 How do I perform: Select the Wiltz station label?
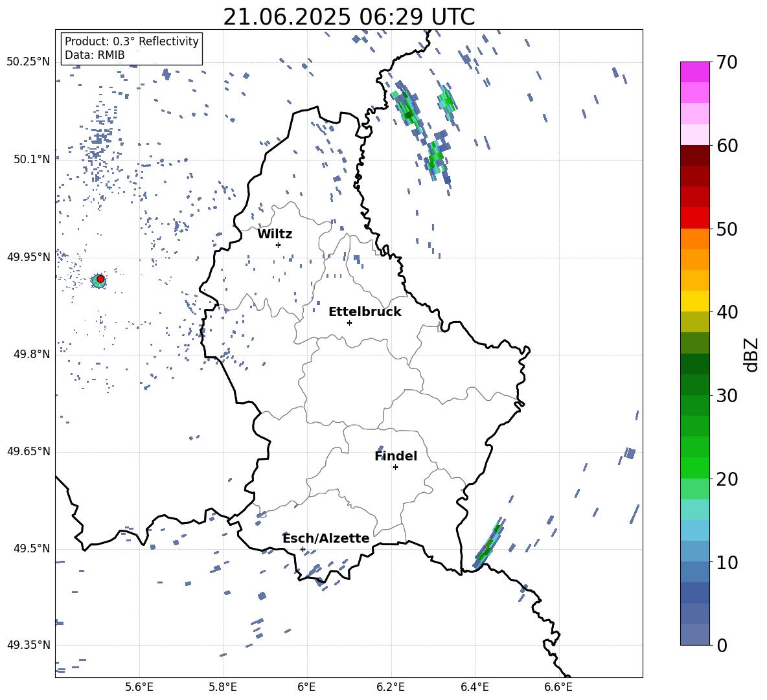click(x=275, y=234)
